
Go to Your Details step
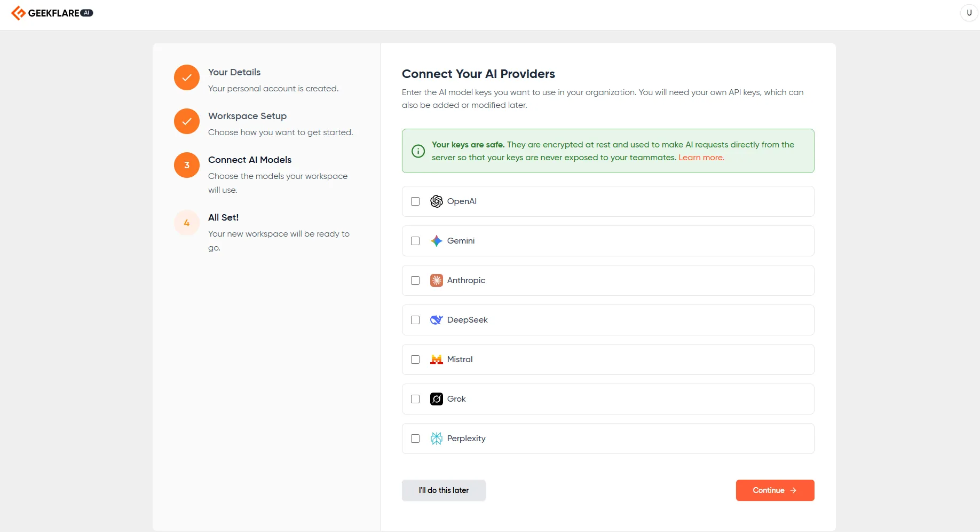pyautogui.click(x=234, y=72)
